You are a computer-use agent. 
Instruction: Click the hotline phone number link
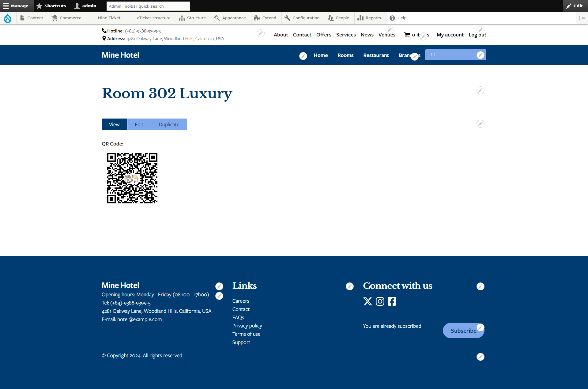(143, 31)
